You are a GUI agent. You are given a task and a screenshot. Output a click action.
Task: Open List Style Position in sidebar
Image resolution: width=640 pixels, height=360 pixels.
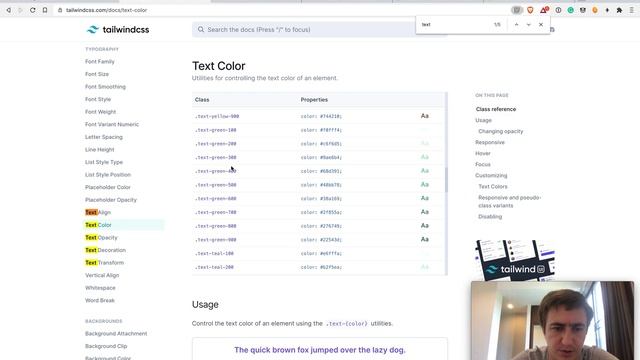point(108,175)
